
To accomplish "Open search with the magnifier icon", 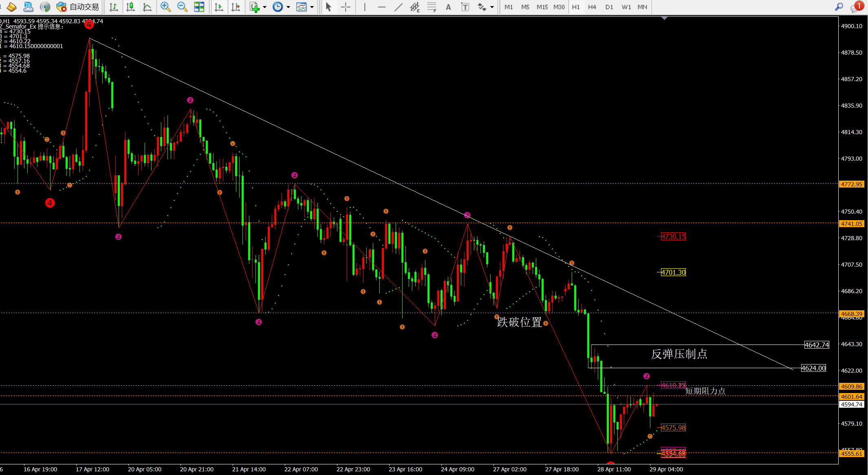I will (839, 7).
